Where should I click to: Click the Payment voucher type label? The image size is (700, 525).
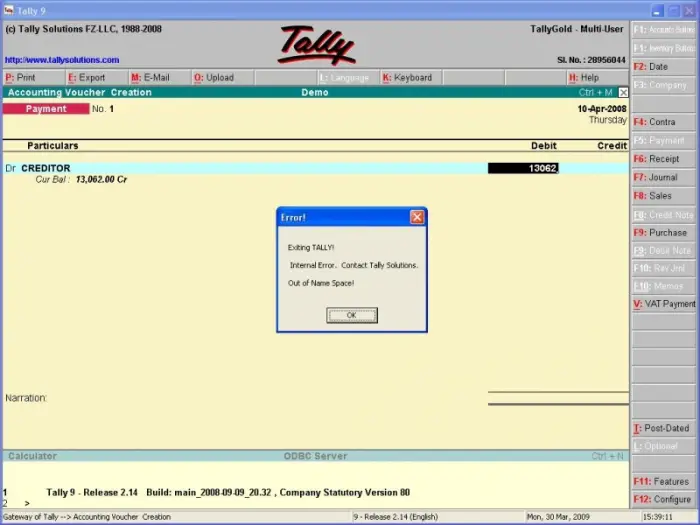tap(46, 109)
